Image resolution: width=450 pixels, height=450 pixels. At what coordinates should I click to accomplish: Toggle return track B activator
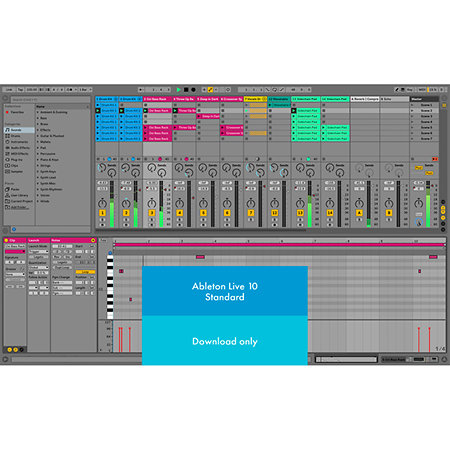click(389, 213)
